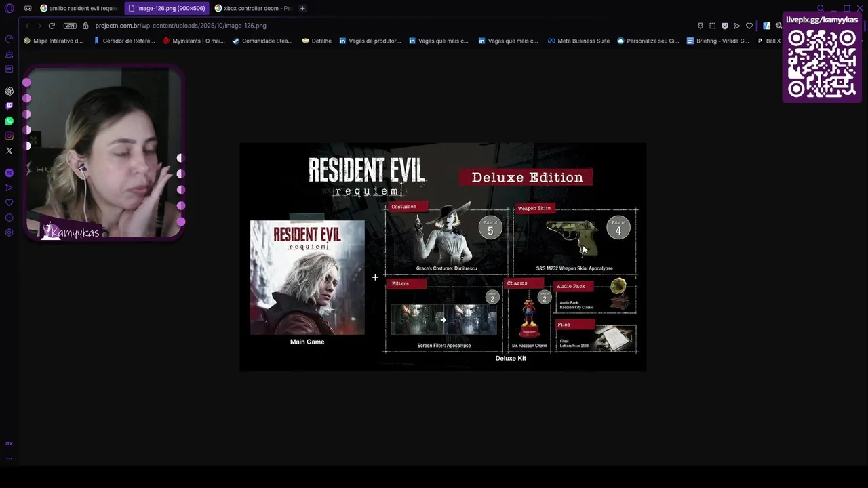Screen dimensions: 868x488
Task: Click the livepix.gg/kamyykas QR code overlay
Action: tap(822, 58)
